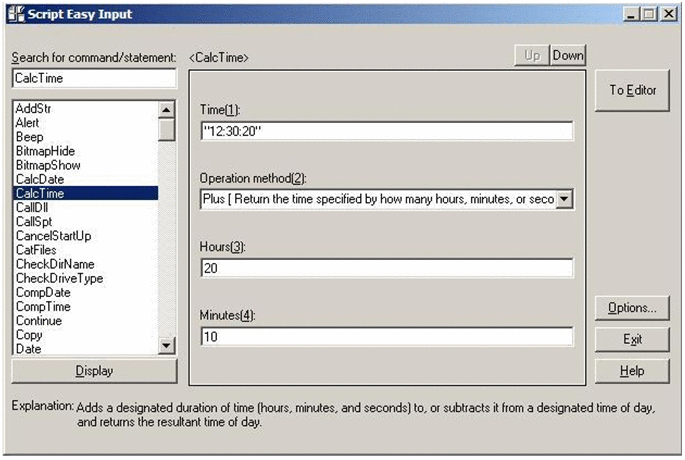Open the Operation method dropdown

pyautogui.click(x=564, y=199)
